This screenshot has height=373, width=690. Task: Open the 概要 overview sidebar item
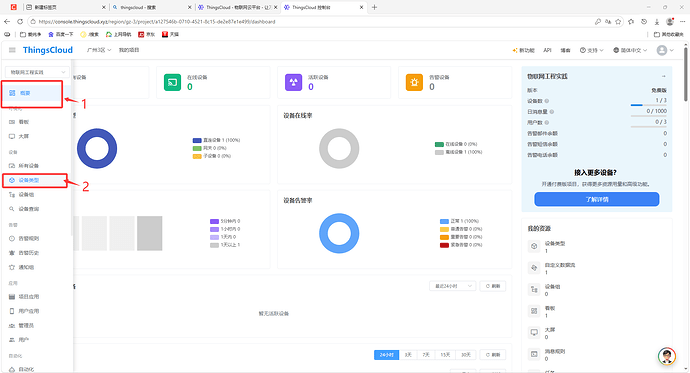point(32,93)
